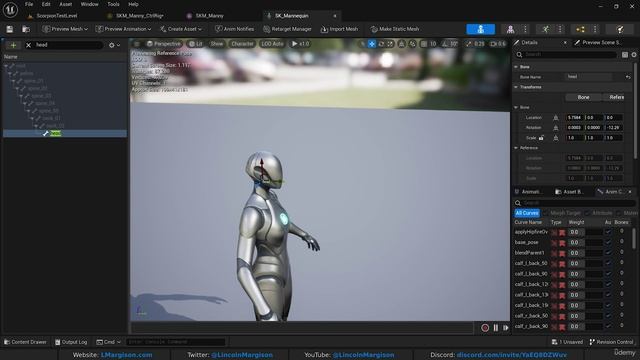
Task: Collapse the root bone expander
Action: click(x=6, y=66)
